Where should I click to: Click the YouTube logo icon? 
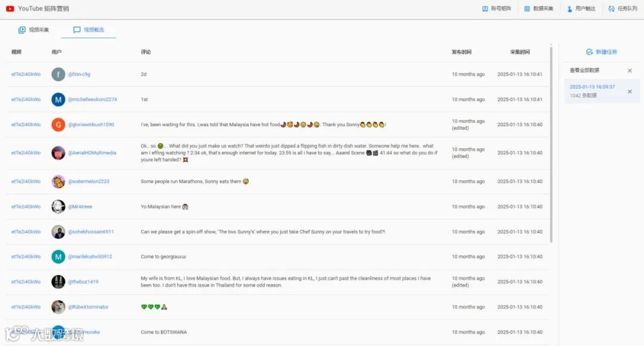[10, 8]
